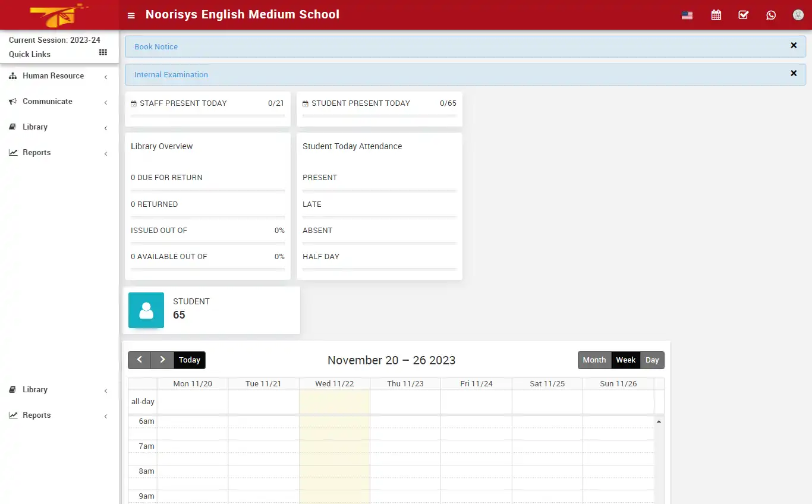Open the Internal Examination notice link
This screenshot has width=812, height=504.
(171, 74)
